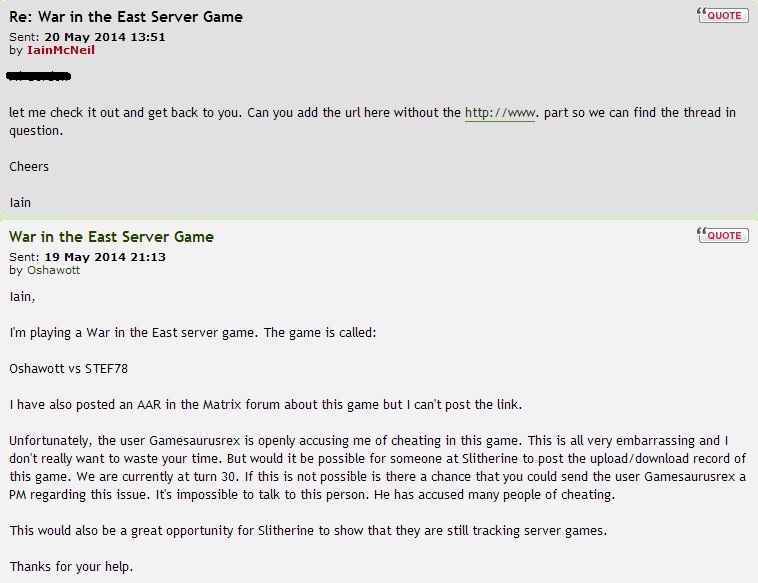
Task: Click the quote-mark icon on IainMcNeil's message
Action: click(x=703, y=16)
